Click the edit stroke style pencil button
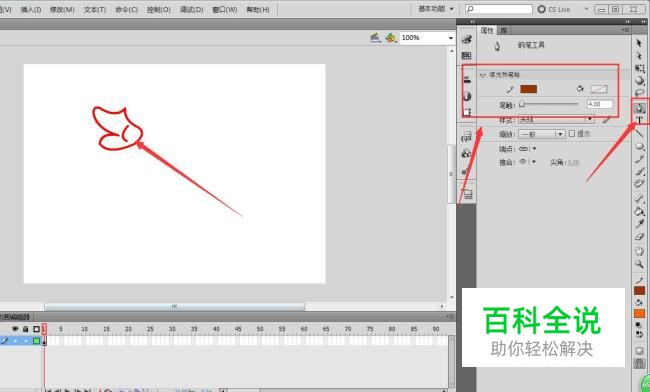Viewport: 650px width, 392px height. (x=606, y=120)
